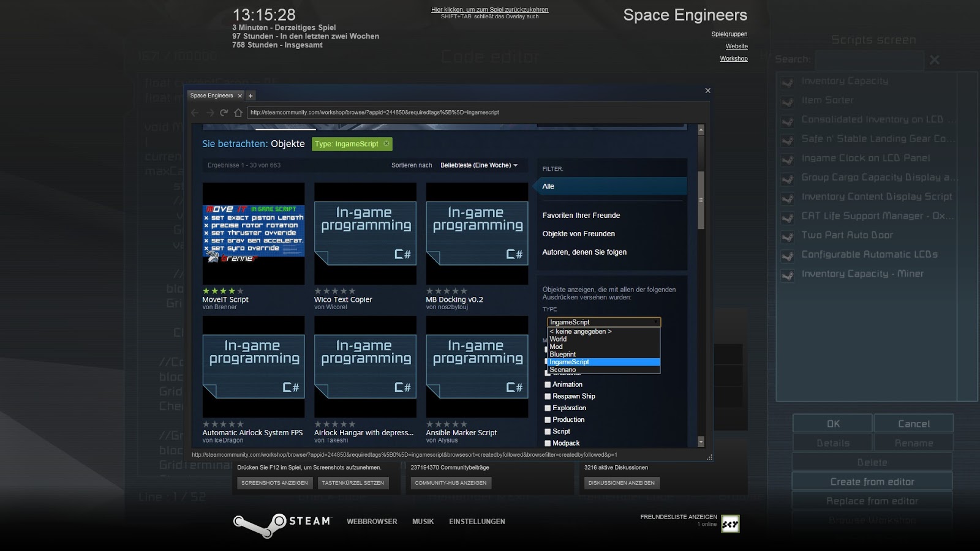Viewport: 980px width, 551px height.
Task: Click the browser page vertical scrollbar thumb
Action: pos(701,200)
